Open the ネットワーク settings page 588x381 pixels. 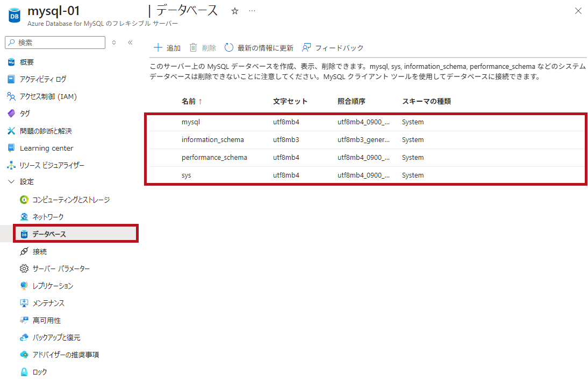click(48, 217)
